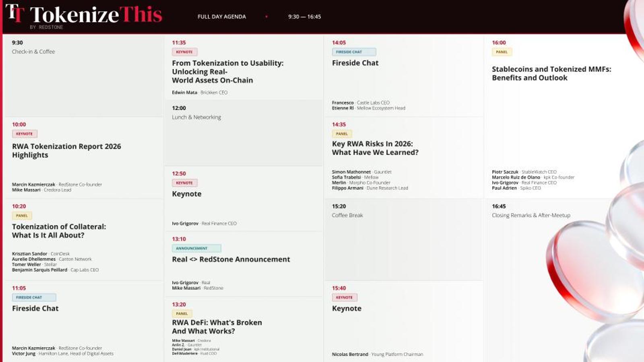Open RWA DeFi: What's Broken panel title
The image size is (644, 362).
coord(217,327)
